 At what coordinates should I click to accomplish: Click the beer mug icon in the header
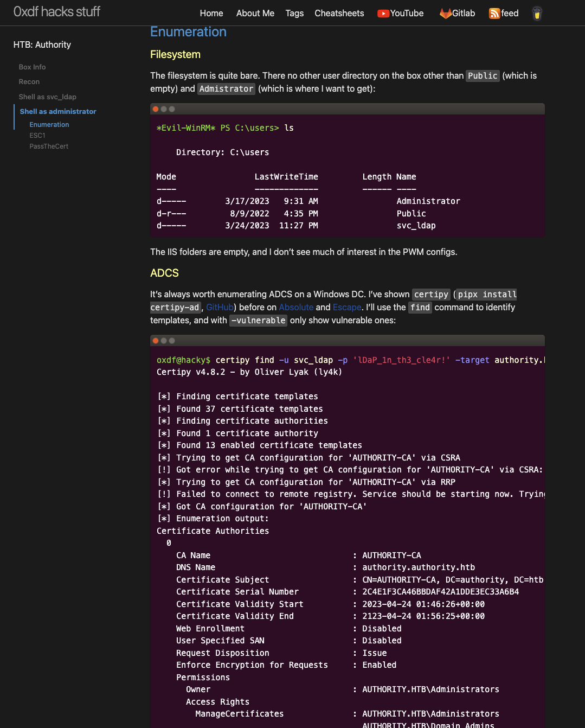[x=537, y=13]
